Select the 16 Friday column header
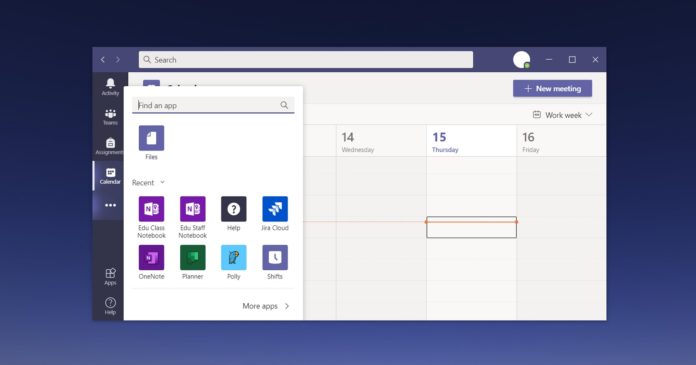 [x=562, y=141]
